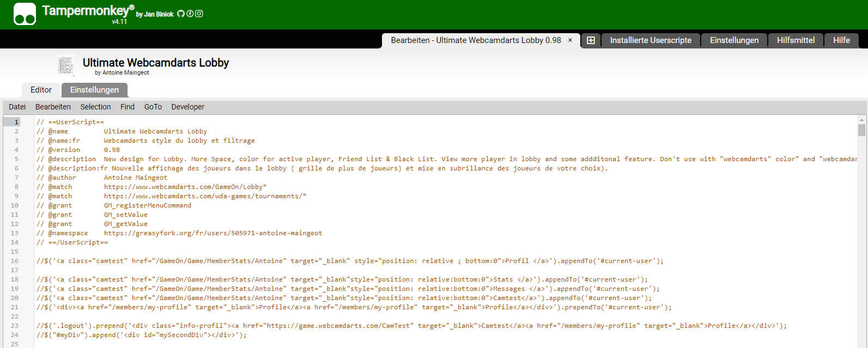Open the Developer menu
The image size is (868, 348).
188,107
